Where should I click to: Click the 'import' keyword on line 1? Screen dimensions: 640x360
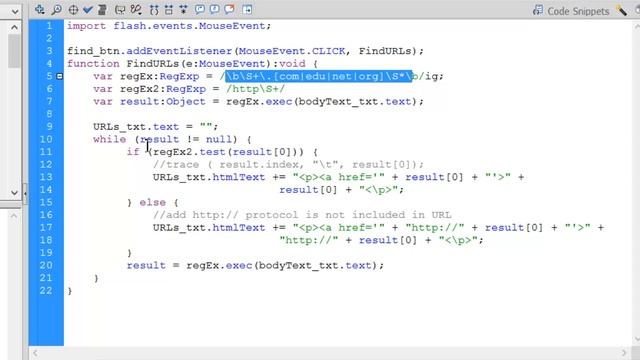pos(87,26)
